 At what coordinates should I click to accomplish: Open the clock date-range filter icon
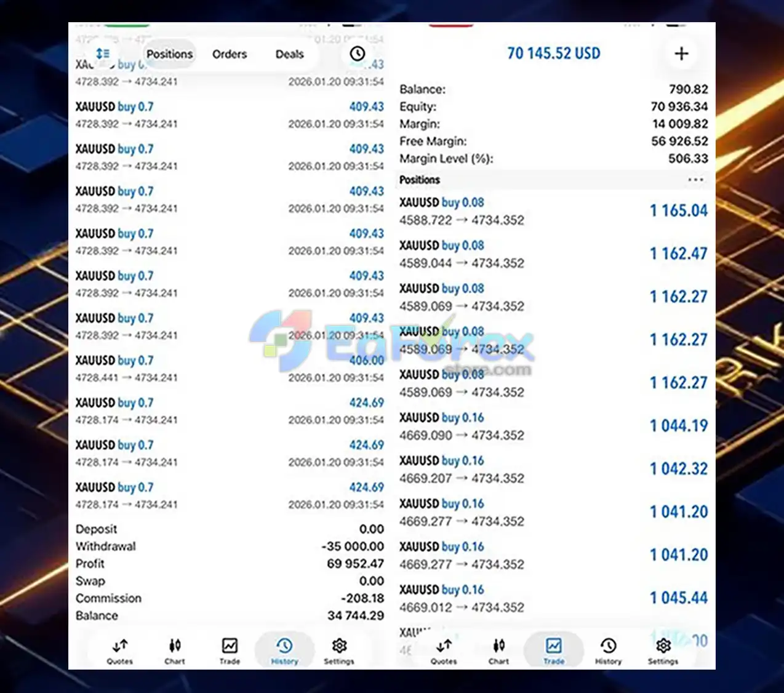[357, 54]
